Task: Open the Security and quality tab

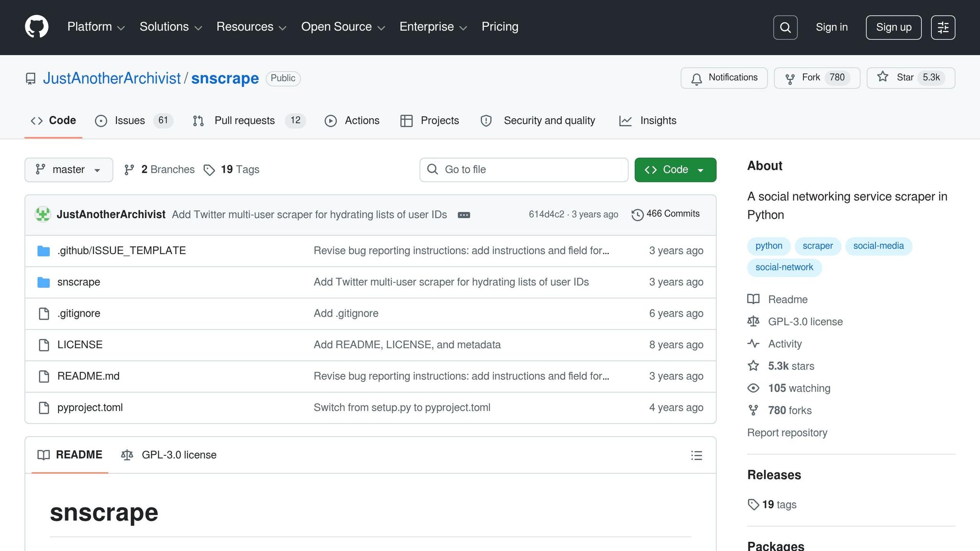Action: coord(538,121)
